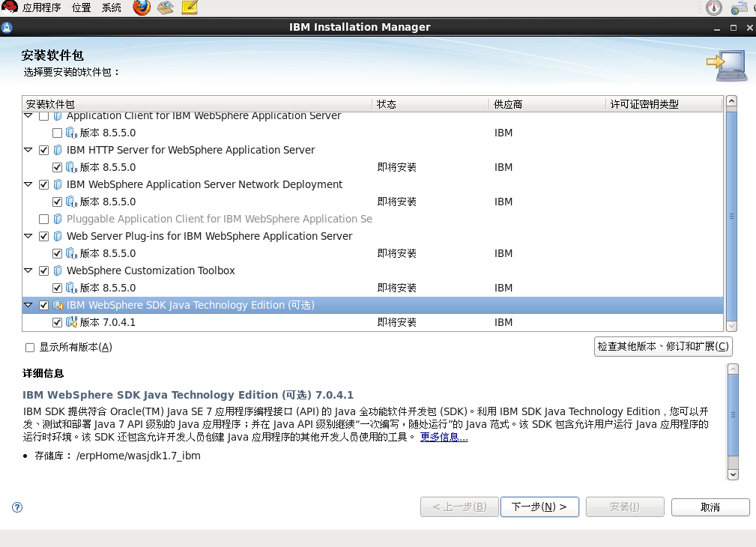The height and width of the screenshot is (547, 756).
Task: Sort by 许可证密钥类型 column header
Action: tap(664, 104)
